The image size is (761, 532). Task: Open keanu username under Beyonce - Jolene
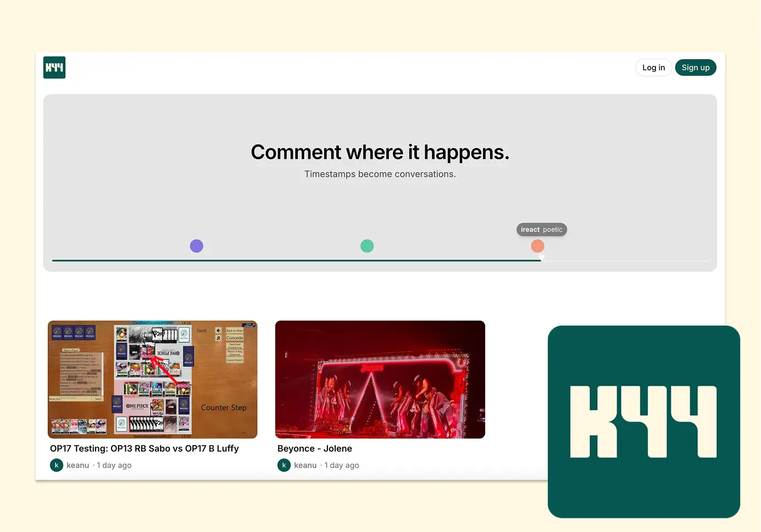tap(305, 465)
